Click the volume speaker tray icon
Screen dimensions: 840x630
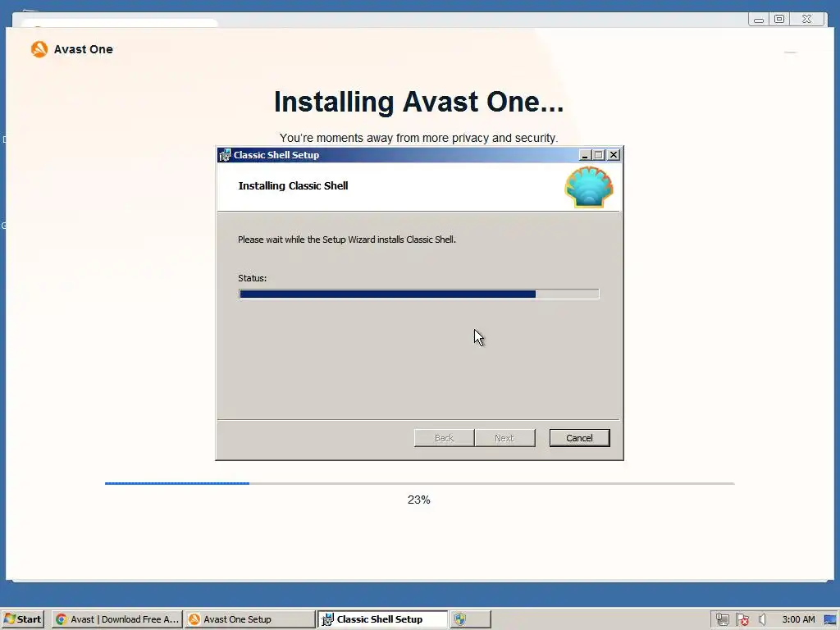(x=762, y=619)
